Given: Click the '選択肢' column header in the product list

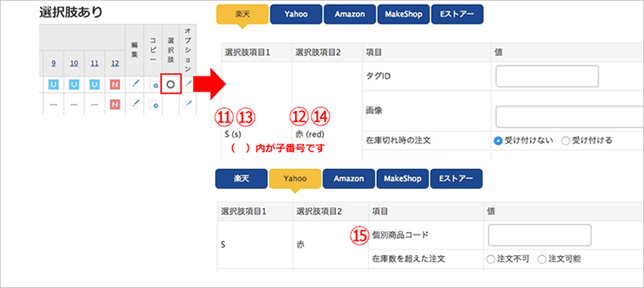Looking at the screenshot, I should 171,51.
